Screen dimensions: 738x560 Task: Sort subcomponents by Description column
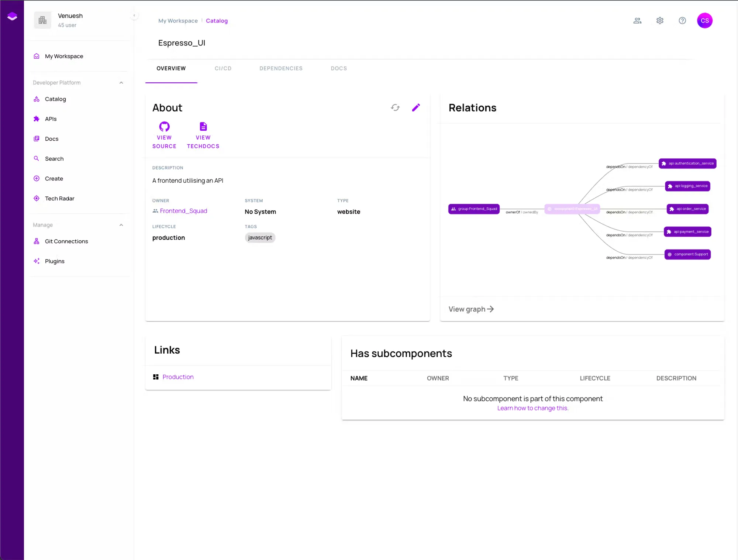[x=676, y=378]
